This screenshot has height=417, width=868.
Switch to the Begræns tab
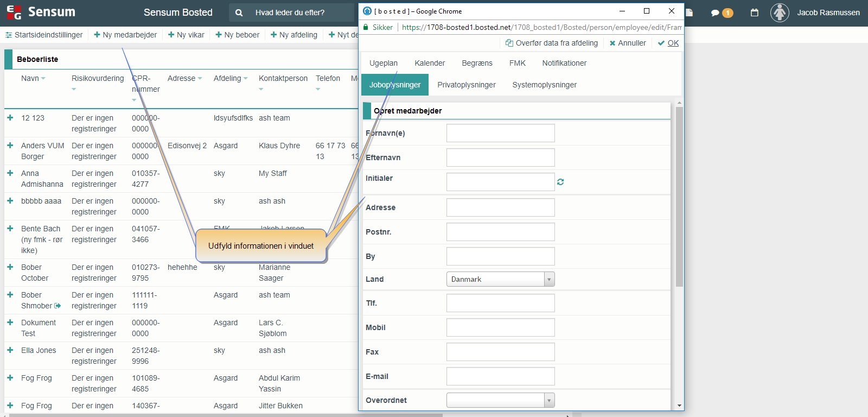click(477, 63)
